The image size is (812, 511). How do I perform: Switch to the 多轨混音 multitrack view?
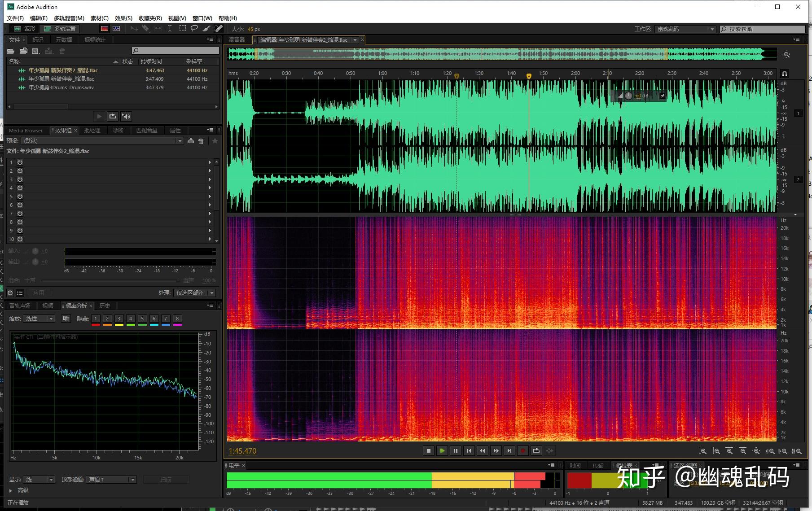(60, 29)
